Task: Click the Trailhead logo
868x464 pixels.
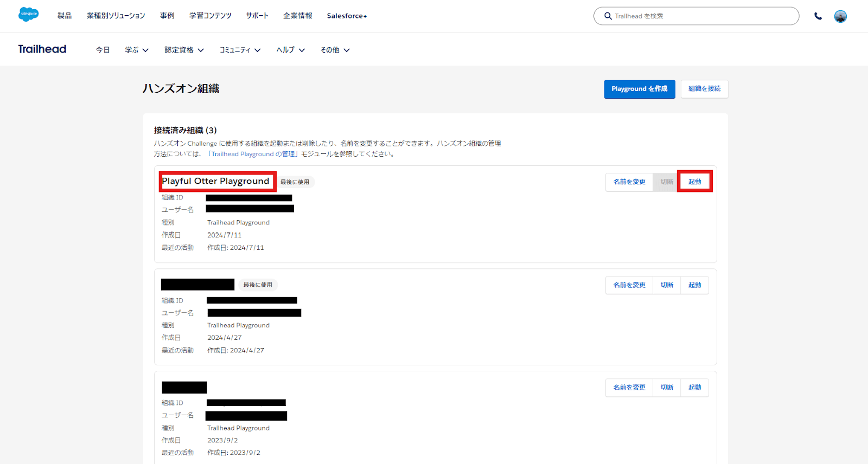Action: [42, 49]
